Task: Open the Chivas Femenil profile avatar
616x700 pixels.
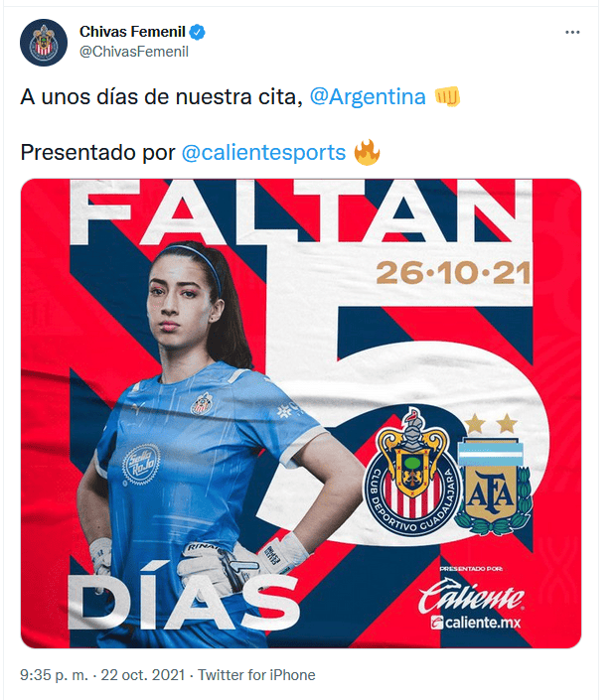Action: tap(44, 43)
